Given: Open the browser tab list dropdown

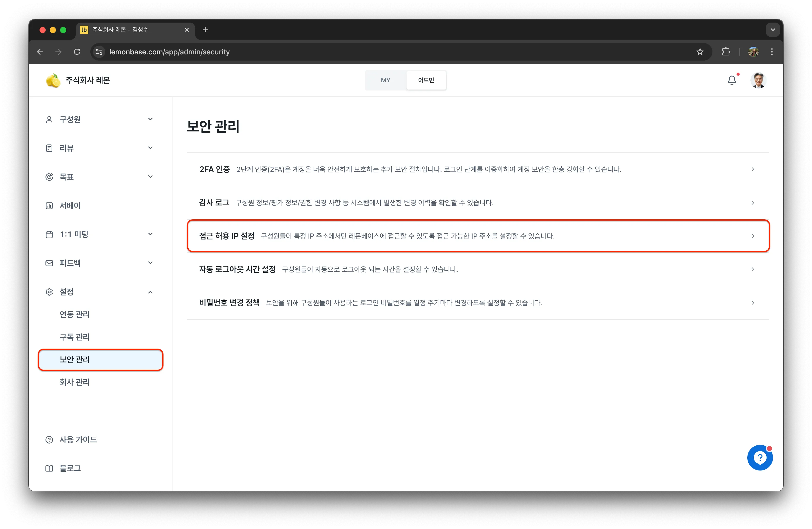Looking at the screenshot, I should [773, 30].
